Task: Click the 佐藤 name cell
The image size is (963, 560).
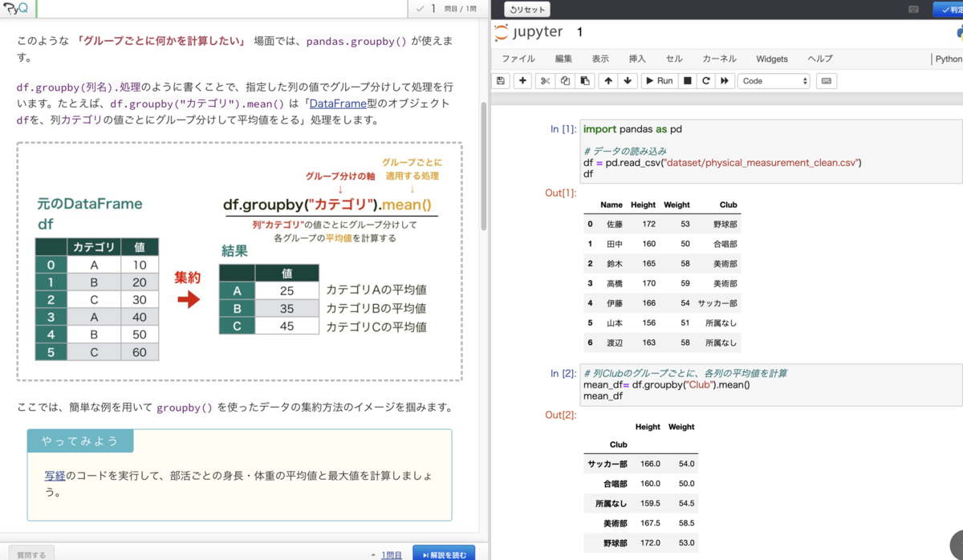Action: (615, 225)
